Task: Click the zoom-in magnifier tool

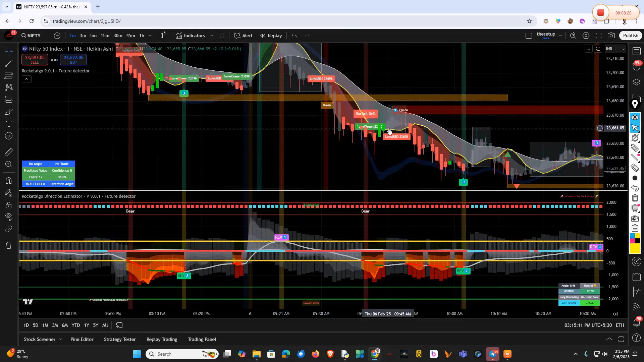Action: click(9, 164)
